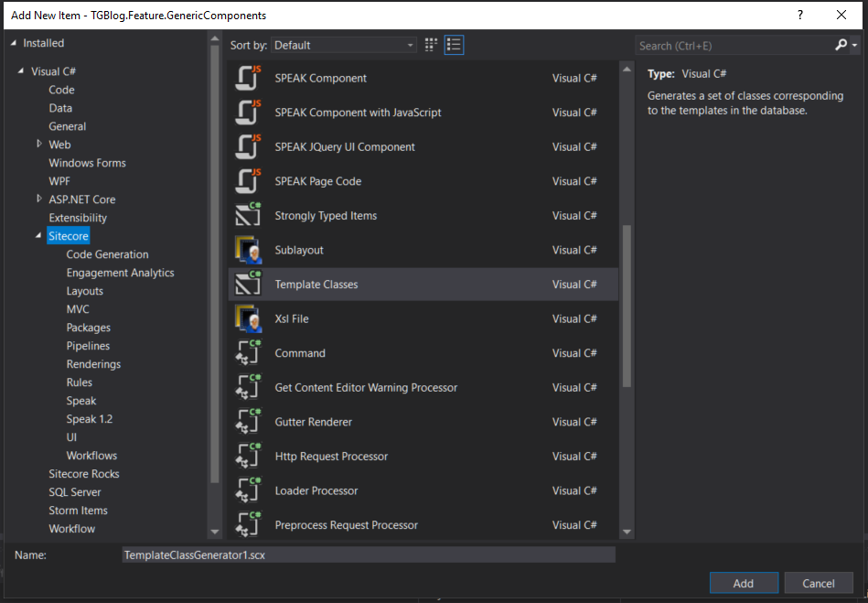Screen dimensions: 868x603
Task: Select the Xsl File template icon
Action: (x=248, y=318)
